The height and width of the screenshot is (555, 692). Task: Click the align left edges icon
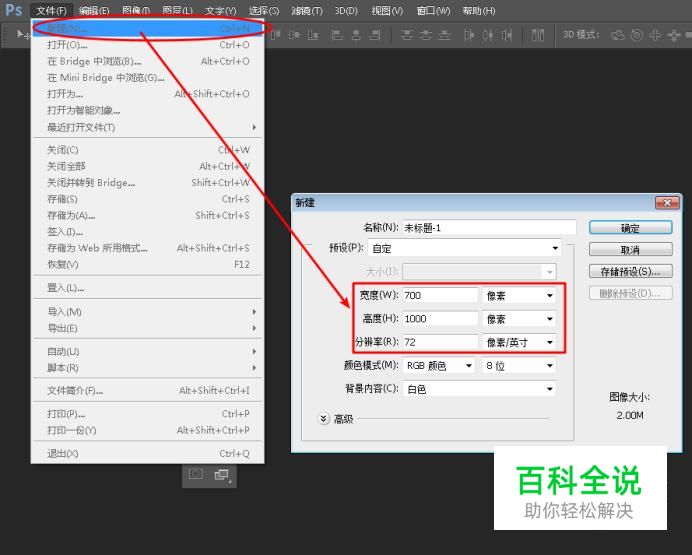tap(337, 35)
